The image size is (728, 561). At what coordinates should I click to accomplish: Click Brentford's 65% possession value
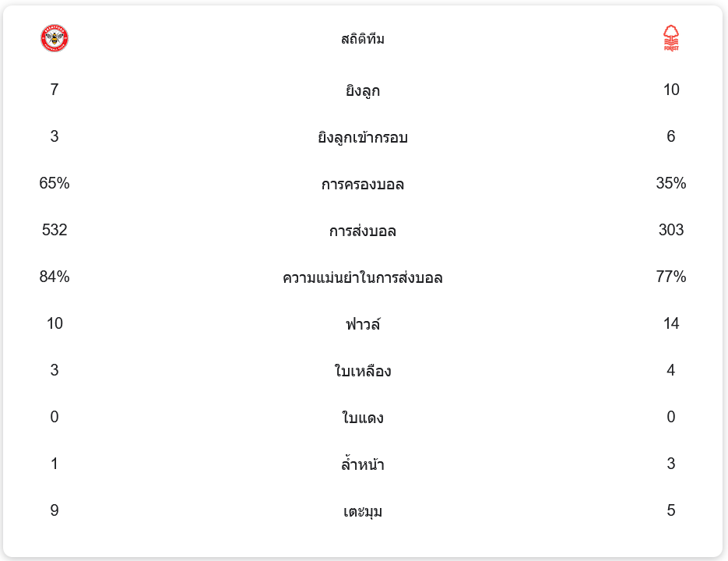[x=55, y=183]
